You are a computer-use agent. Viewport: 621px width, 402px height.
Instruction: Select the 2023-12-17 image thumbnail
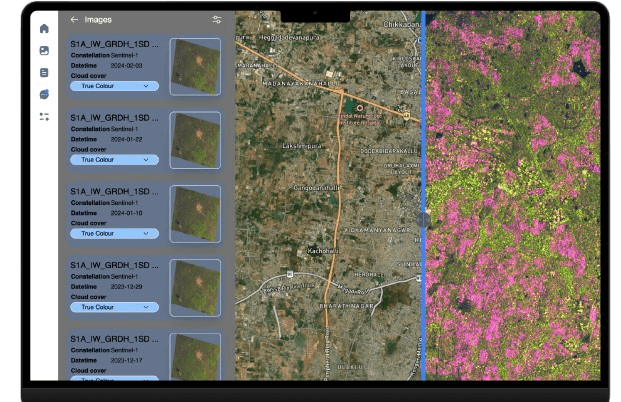point(195,356)
